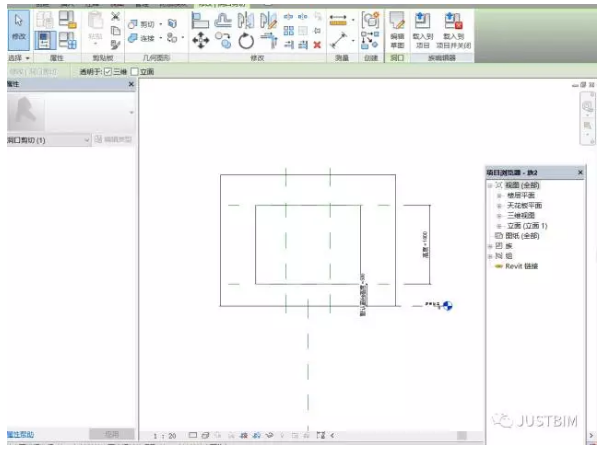
Task: Open the Cut geometry dropdown arrow
Action: [161, 24]
